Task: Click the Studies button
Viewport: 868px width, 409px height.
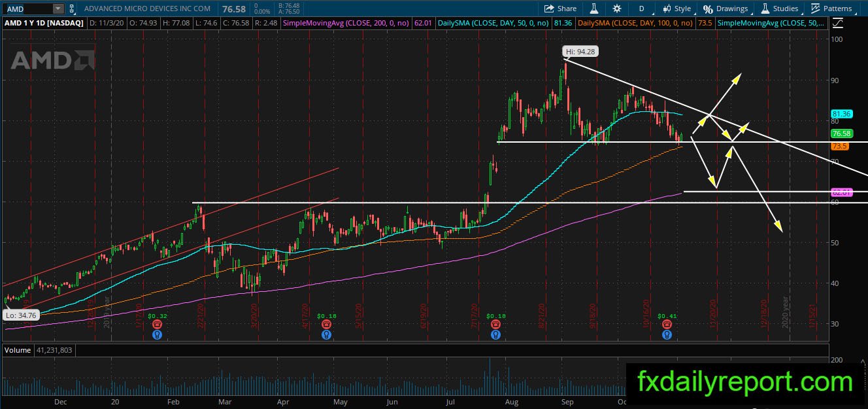Action: (779, 9)
